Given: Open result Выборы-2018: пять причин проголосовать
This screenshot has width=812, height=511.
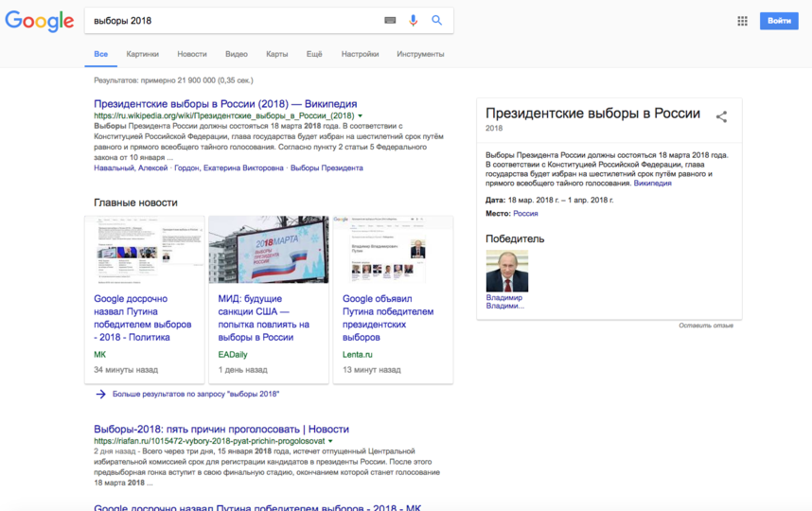Looking at the screenshot, I should (221, 430).
